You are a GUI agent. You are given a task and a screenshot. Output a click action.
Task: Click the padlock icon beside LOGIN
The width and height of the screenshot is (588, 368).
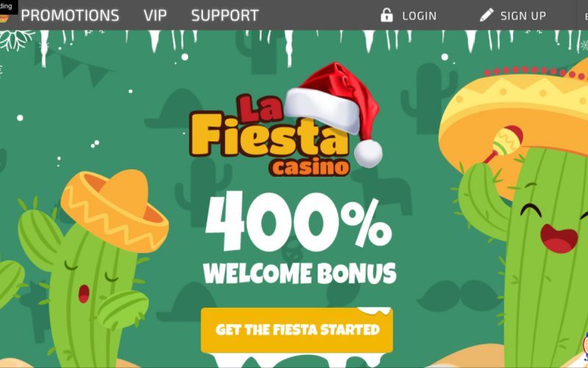387,15
